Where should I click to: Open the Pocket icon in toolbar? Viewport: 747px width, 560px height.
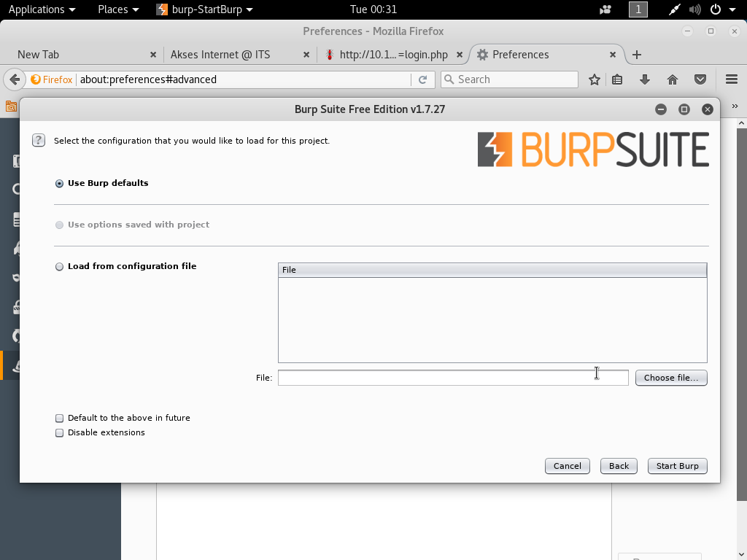point(700,79)
